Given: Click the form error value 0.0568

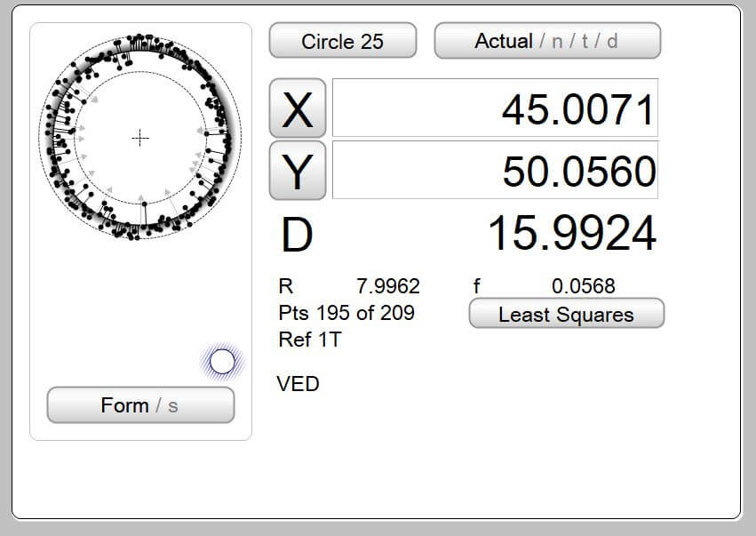Looking at the screenshot, I should pos(583,286).
